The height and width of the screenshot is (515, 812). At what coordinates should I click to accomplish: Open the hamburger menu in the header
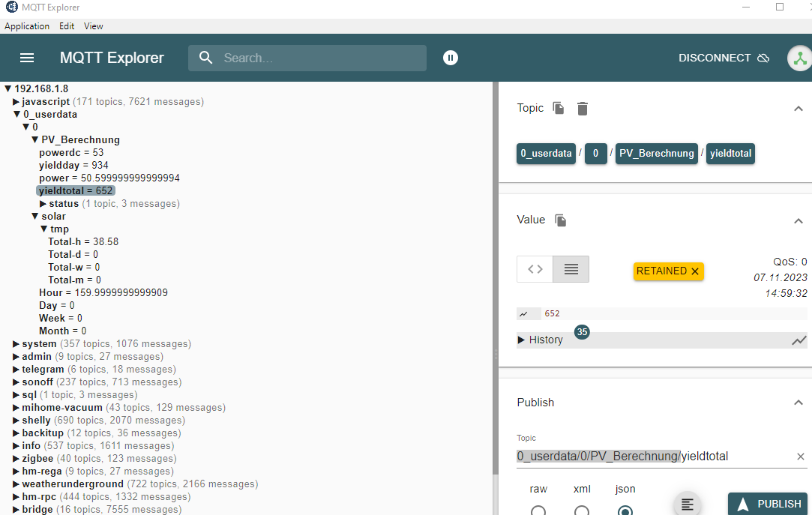(x=27, y=58)
